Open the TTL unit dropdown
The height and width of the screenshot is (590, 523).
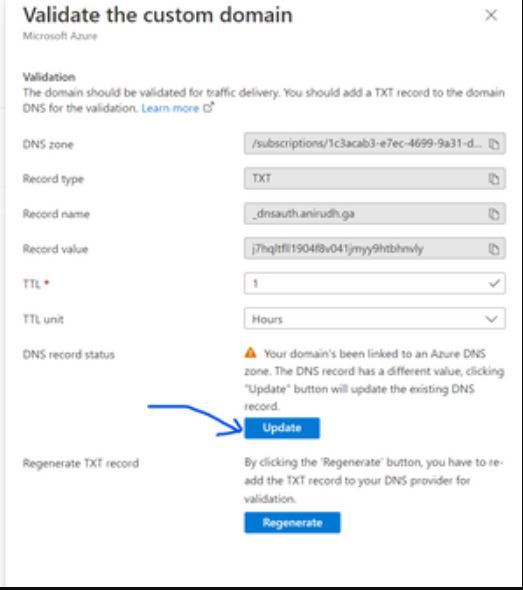374,319
